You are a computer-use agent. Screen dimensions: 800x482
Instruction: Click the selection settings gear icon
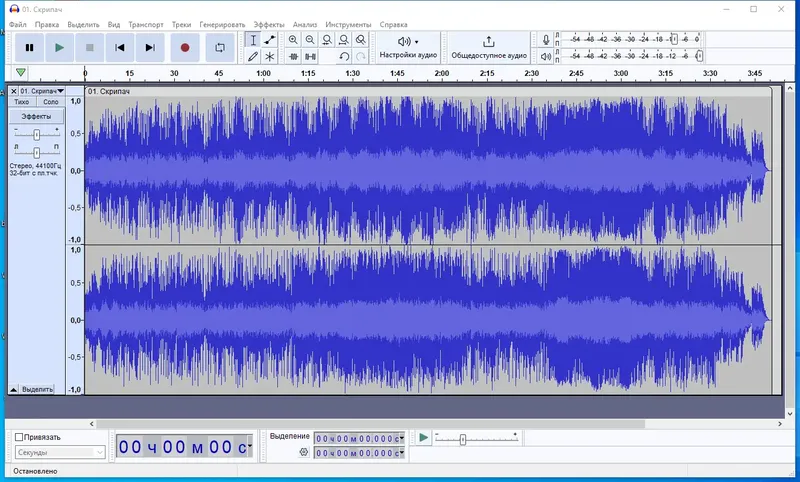tap(304, 452)
